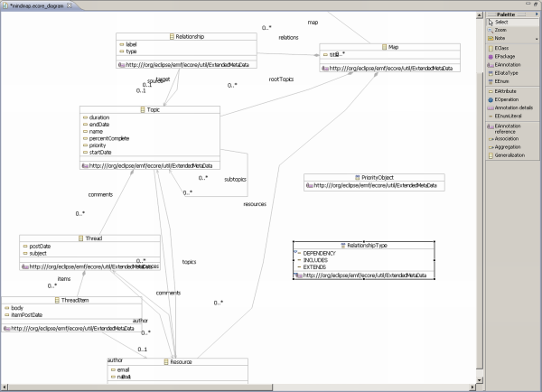Select the Map class header
Screen dimensions: 542x392
click(390, 47)
